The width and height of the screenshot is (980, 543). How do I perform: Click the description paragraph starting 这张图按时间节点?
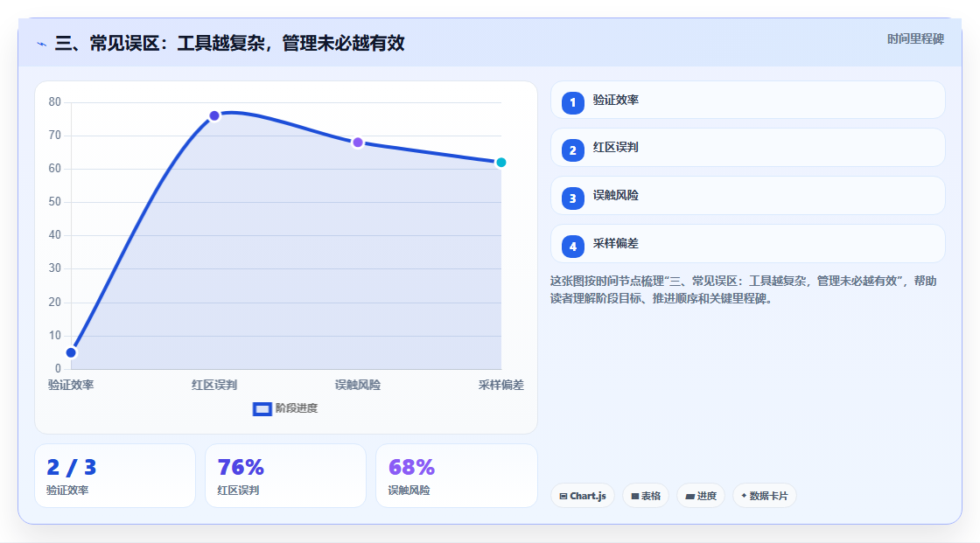coord(743,290)
